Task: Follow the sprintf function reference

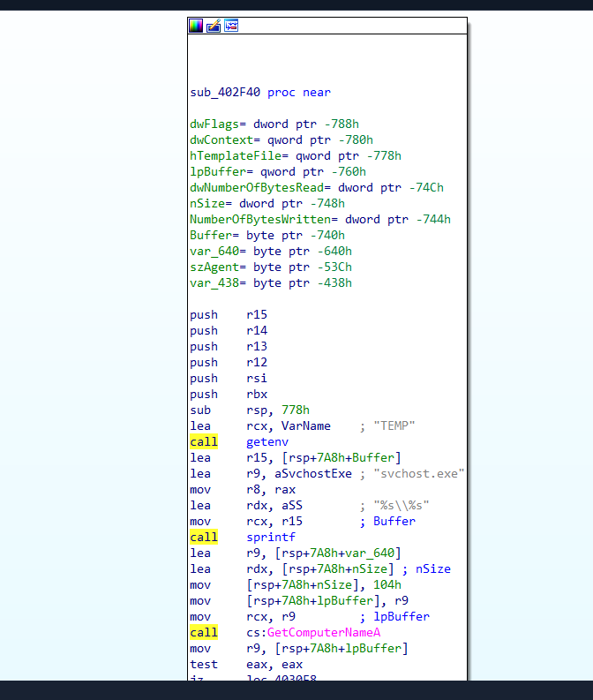Action: tap(271, 538)
